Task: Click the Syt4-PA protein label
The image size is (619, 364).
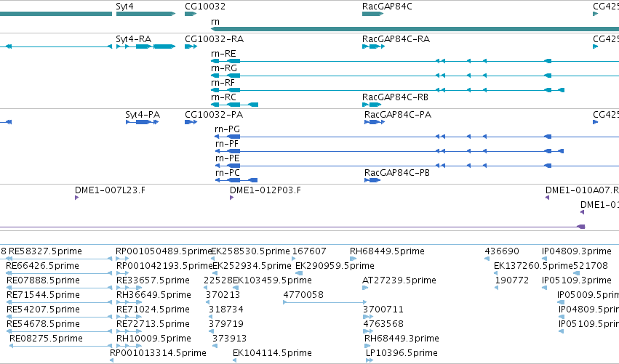Action: 143,115
